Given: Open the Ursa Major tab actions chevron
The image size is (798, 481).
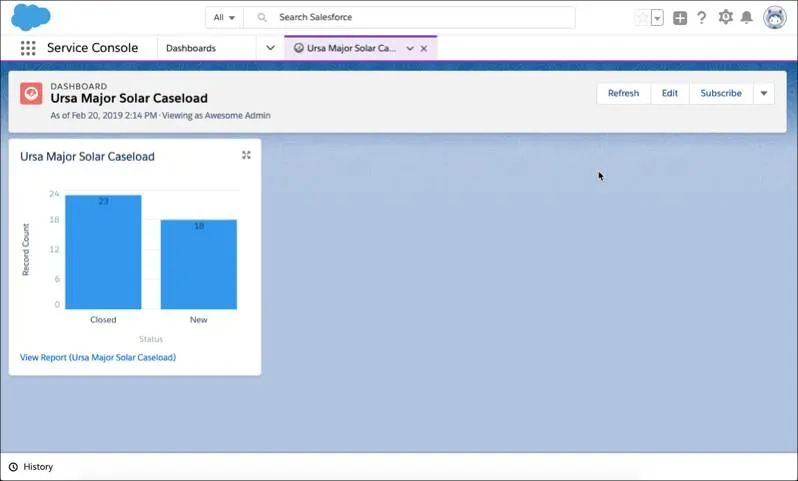Looking at the screenshot, I should tap(410, 49).
